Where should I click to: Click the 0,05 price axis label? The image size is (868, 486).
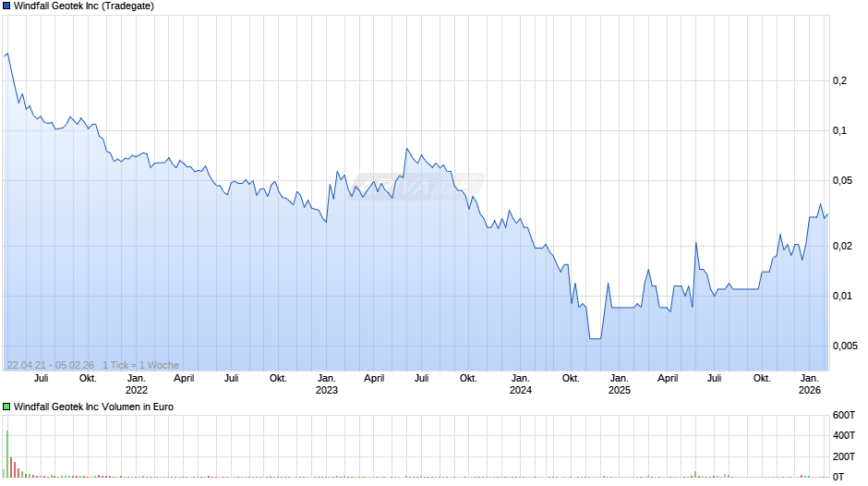click(x=842, y=181)
